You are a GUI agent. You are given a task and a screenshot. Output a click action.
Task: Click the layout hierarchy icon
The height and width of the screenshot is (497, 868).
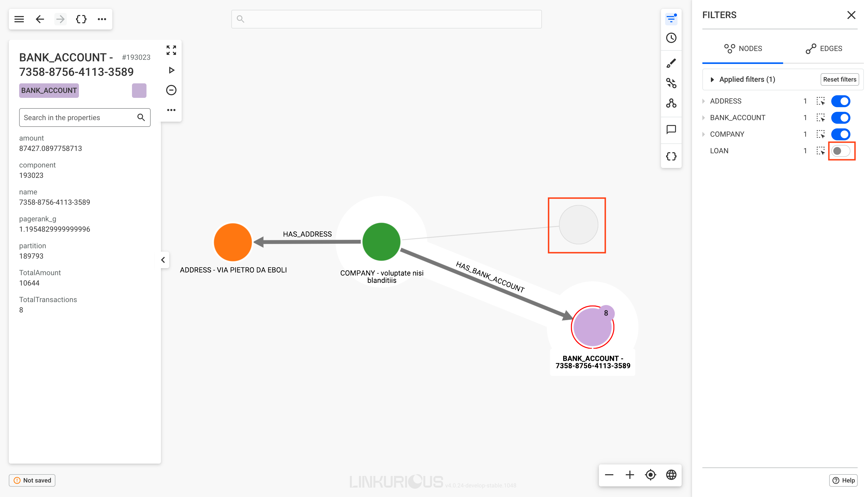(x=671, y=103)
